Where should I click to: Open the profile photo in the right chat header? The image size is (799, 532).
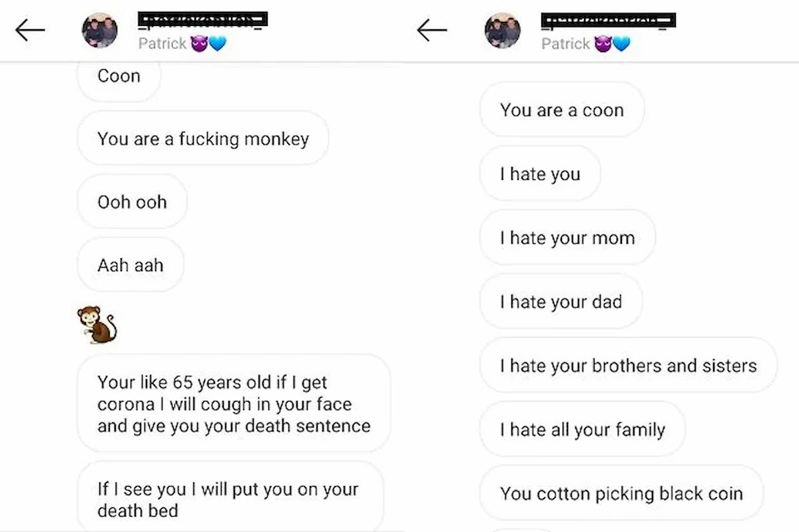point(503,31)
